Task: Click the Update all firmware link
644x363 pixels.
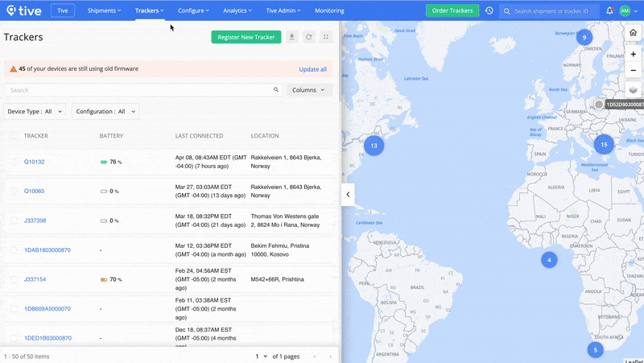Action: pyautogui.click(x=312, y=69)
